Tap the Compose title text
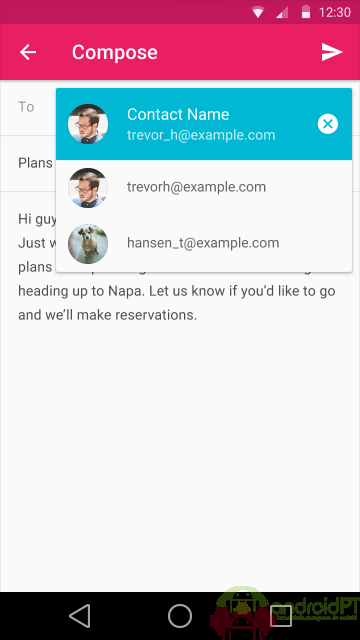Screen dimensions: 360x640 tap(115, 52)
